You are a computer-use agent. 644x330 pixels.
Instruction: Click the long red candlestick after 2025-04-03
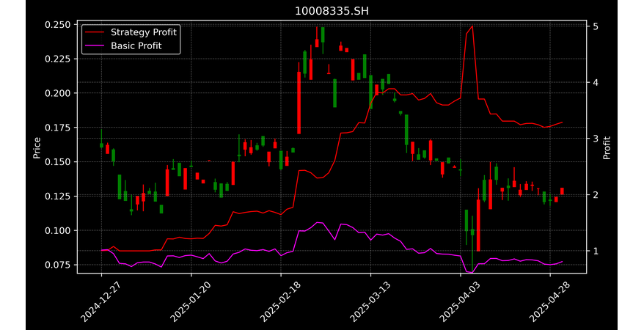tap(478, 225)
